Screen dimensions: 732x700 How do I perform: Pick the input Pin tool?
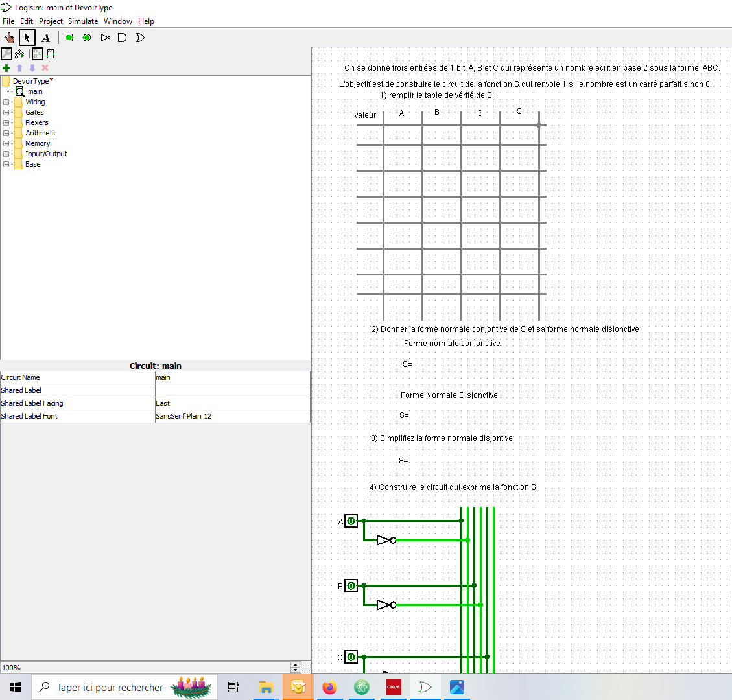(69, 38)
